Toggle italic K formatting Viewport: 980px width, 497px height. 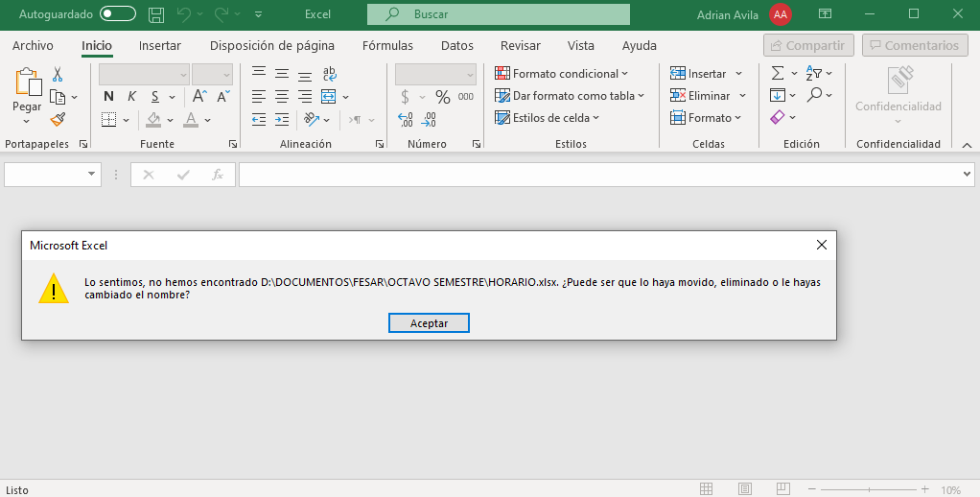[132, 96]
